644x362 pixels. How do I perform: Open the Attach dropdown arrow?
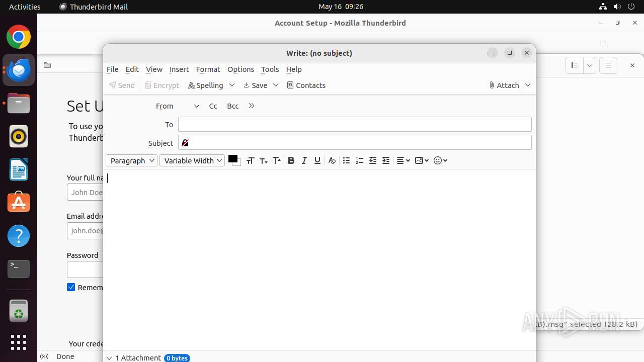[528, 85]
